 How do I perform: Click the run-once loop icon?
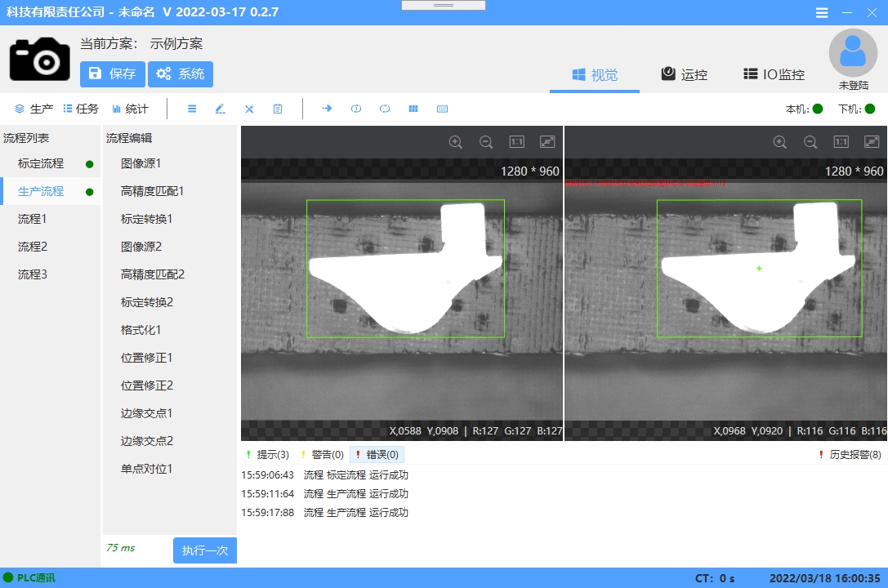(x=355, y=109)
